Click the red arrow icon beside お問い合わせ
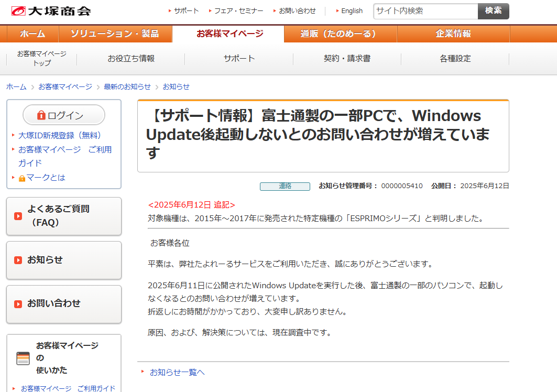The height and width of the screenshot is (392, 557). click(x=18, y=303)
